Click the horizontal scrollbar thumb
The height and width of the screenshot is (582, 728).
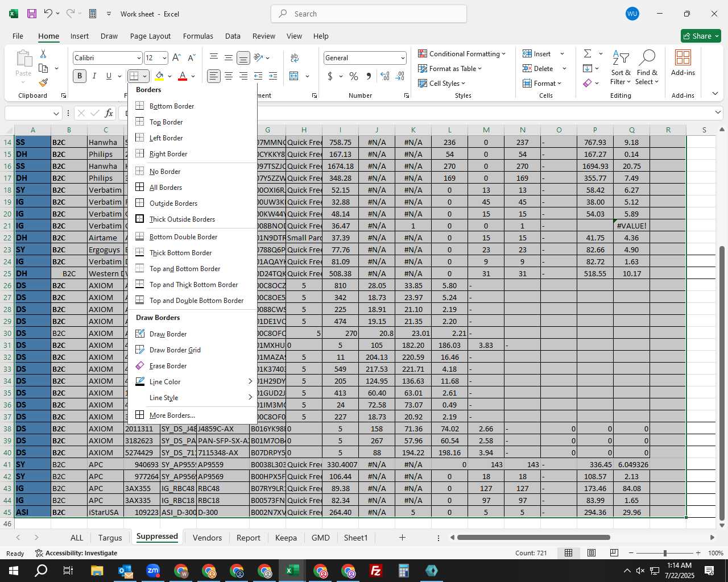(533, 537)
